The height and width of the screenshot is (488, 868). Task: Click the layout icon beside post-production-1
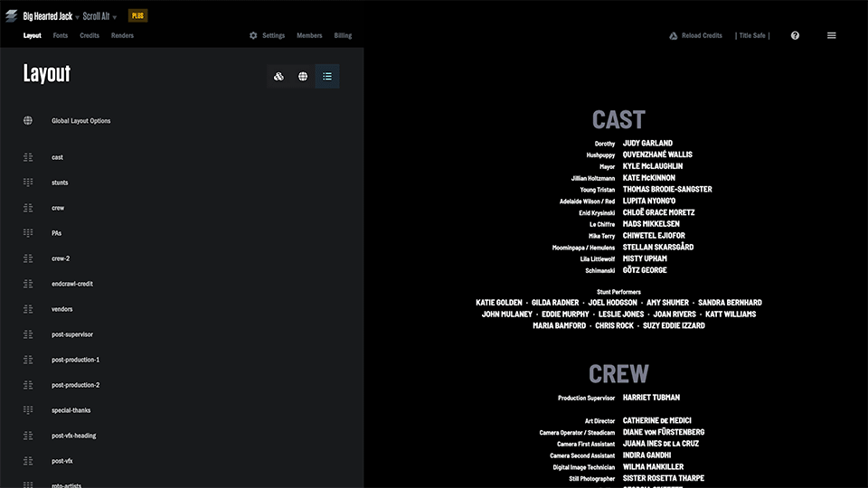click(28, 360)
